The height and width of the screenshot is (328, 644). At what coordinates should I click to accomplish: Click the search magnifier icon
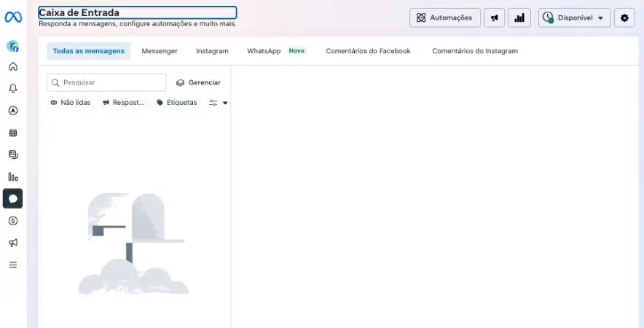pyautogui.click(x=55, y=82)
